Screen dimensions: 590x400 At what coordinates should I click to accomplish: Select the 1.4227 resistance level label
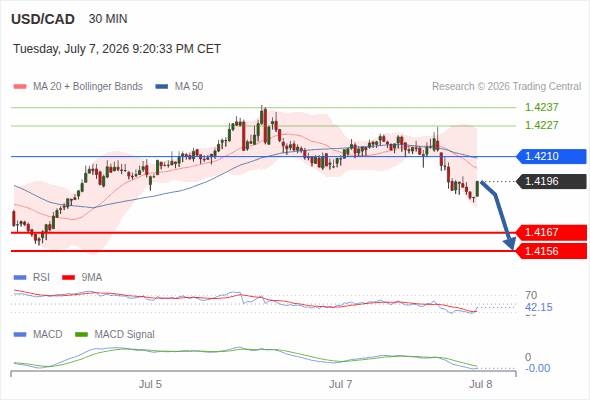pos(541,125)
